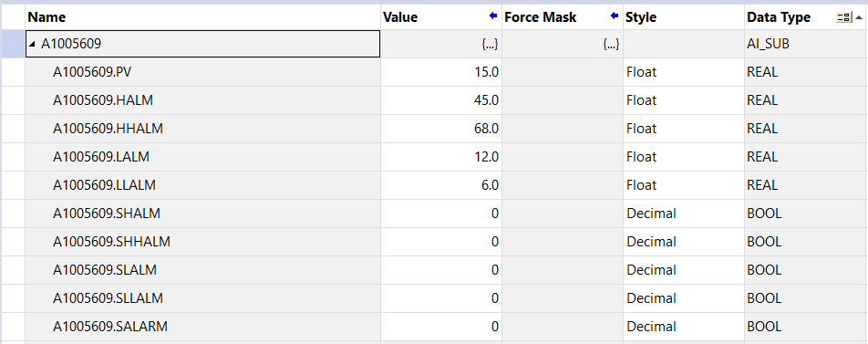Select the A1005609.PV value cell 15.0
The image size is (868, 344).
(441, 72)
